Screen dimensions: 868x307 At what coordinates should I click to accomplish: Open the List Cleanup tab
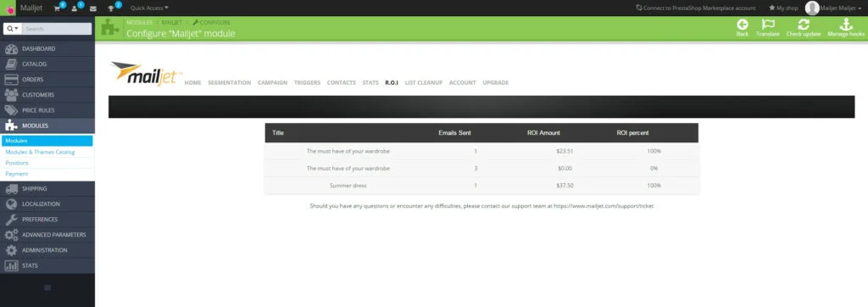[x=424, y=82]
